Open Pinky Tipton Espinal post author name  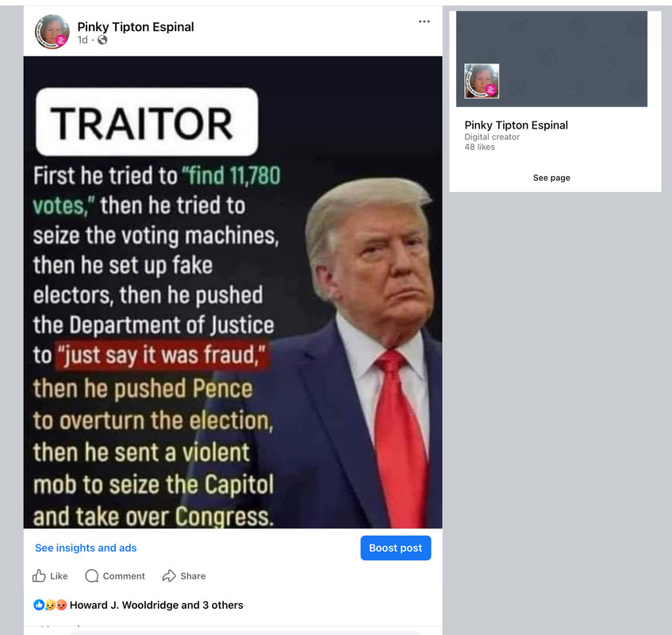tap(136, 26)
